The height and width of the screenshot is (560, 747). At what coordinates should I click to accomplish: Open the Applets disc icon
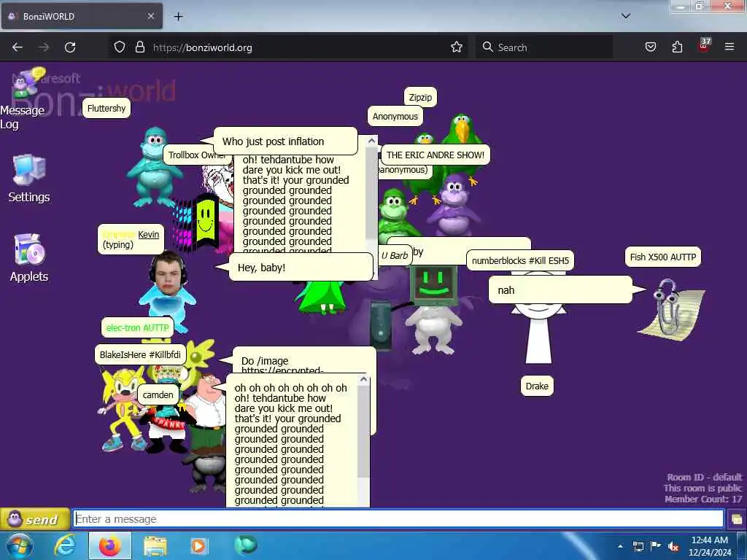click(x=29, y=257)
